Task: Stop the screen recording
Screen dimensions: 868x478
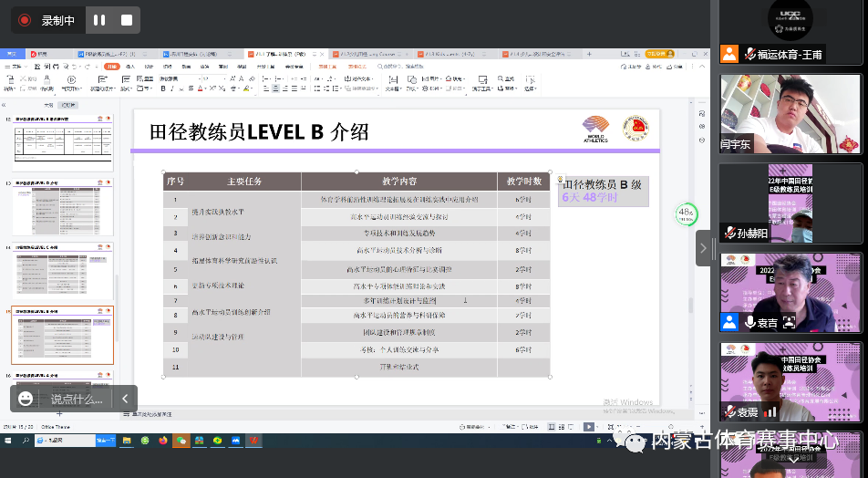Action: click(x=126, y=20)
